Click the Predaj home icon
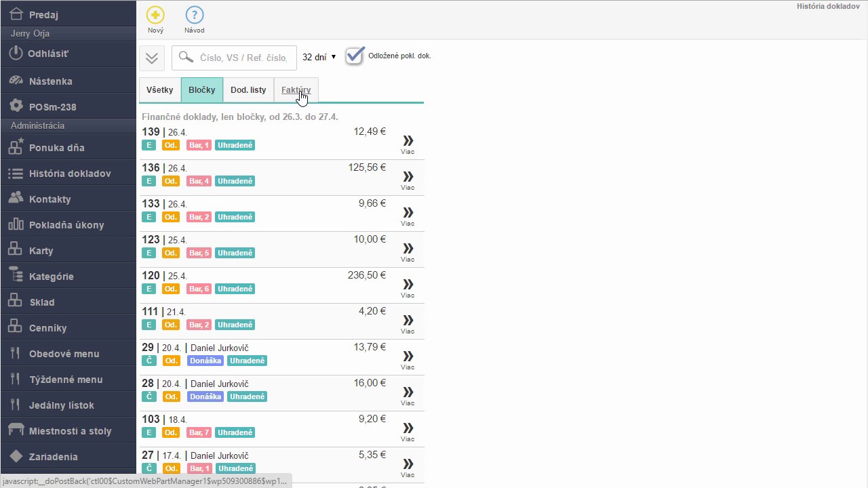This screenshot has width=868, height=488. pyautogui.click(x=16, y=14)
